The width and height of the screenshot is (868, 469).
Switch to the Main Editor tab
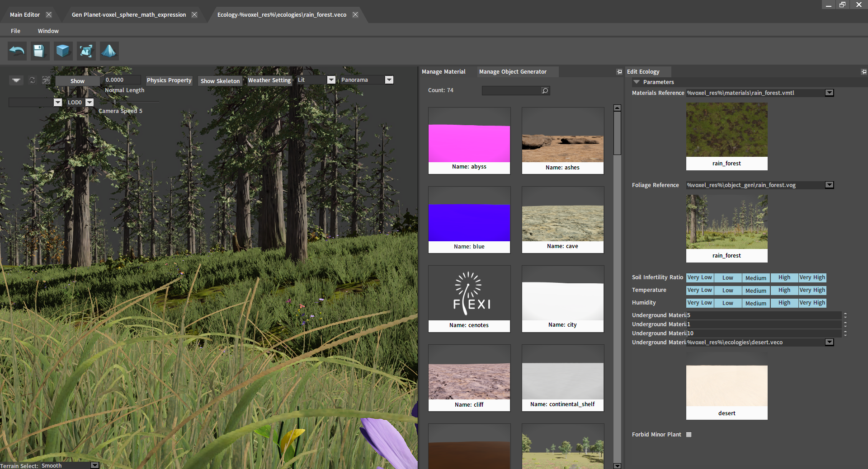click(x=25, y=15)
